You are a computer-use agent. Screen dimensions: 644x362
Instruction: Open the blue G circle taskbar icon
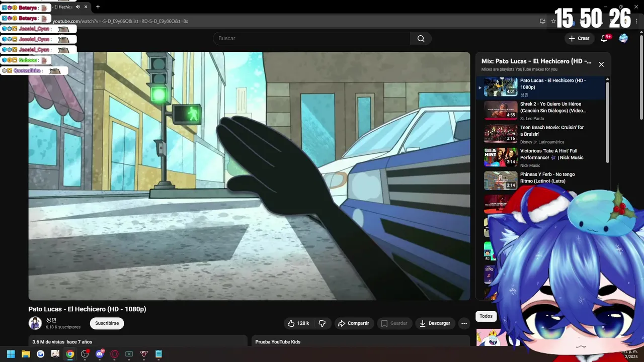[40, 354]
